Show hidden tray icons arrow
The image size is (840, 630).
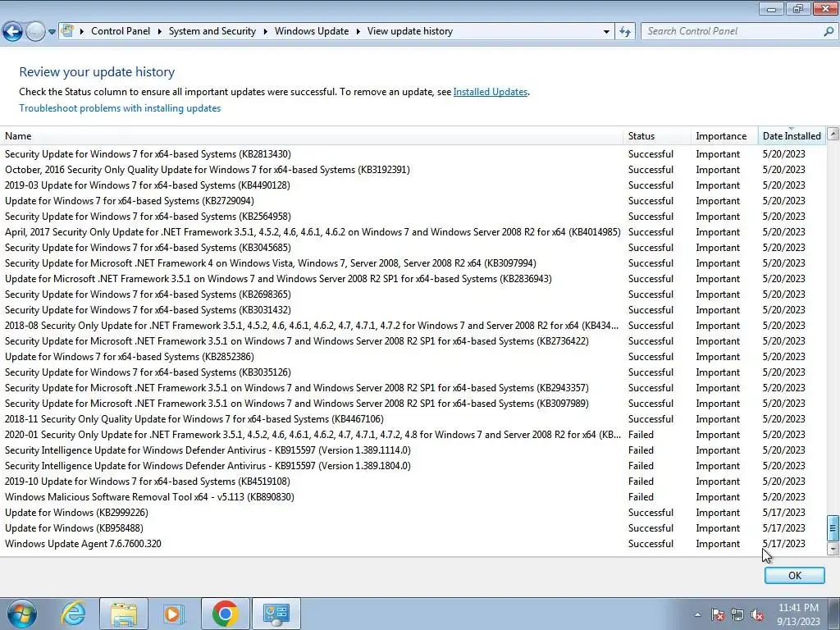click(697, 614)
